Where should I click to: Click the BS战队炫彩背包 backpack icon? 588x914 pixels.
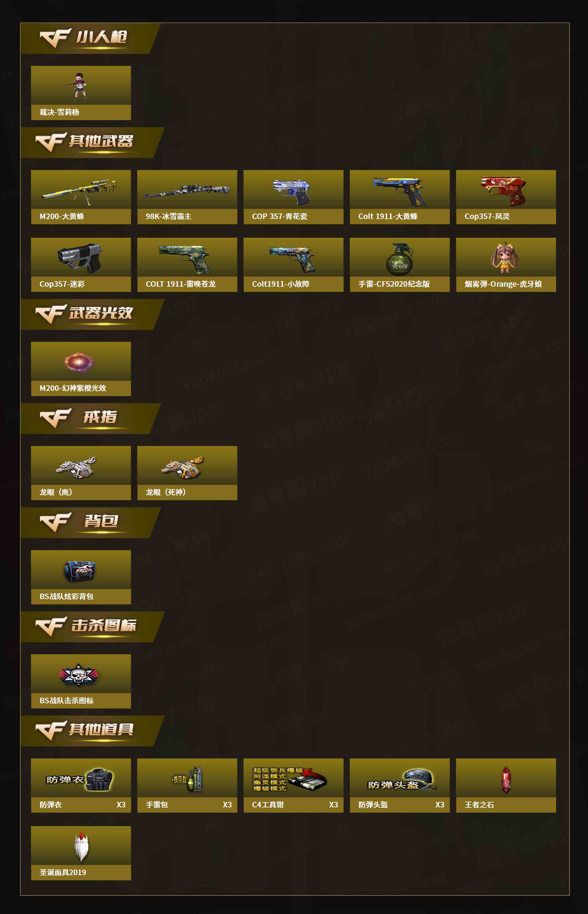79,571
